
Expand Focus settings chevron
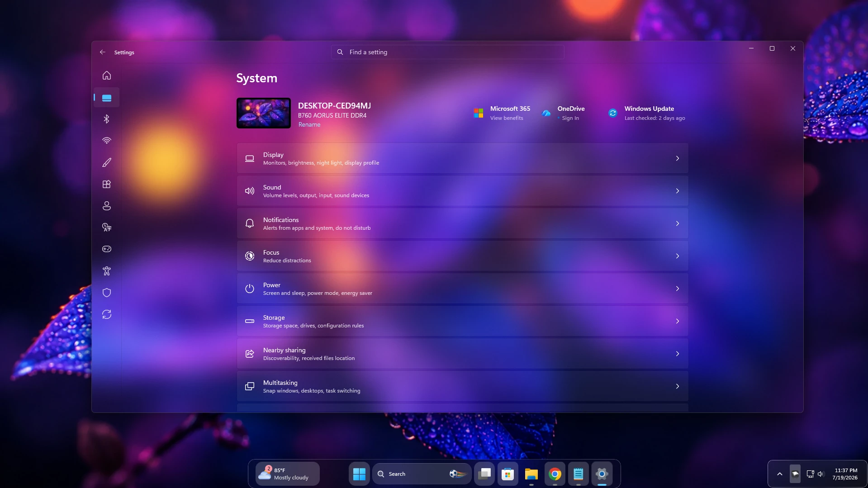click(678, 256)
